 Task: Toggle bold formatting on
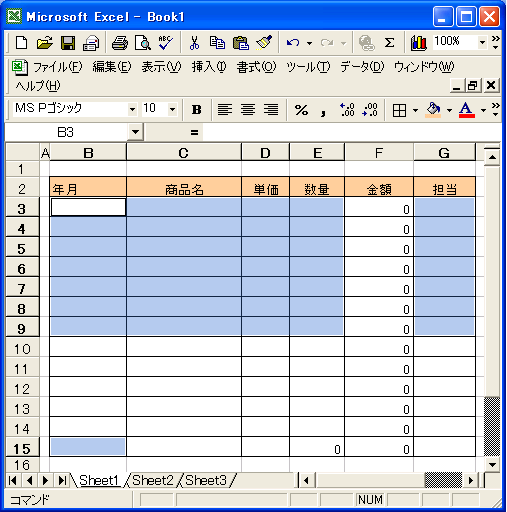click(197, 109)
